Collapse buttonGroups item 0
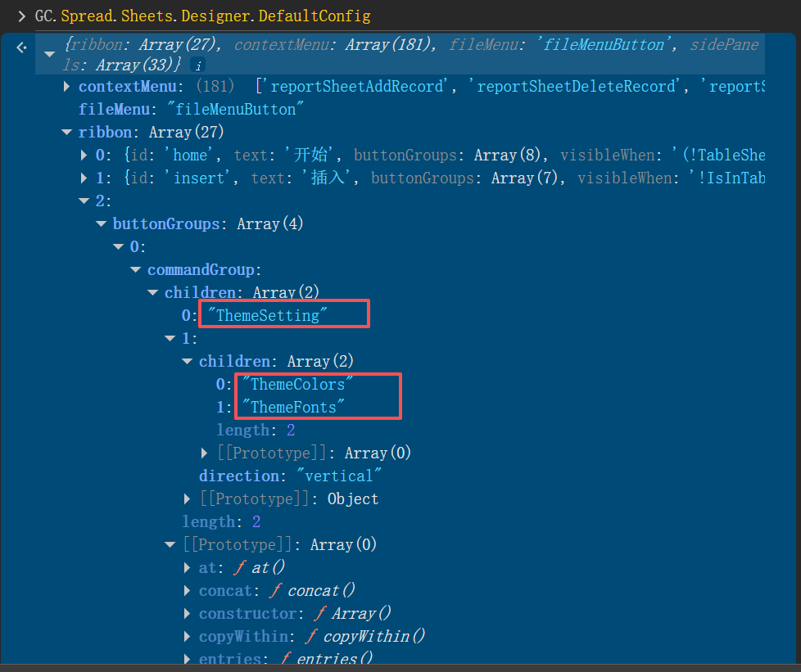This screenshot has width=801, height=672. (119, 246)
